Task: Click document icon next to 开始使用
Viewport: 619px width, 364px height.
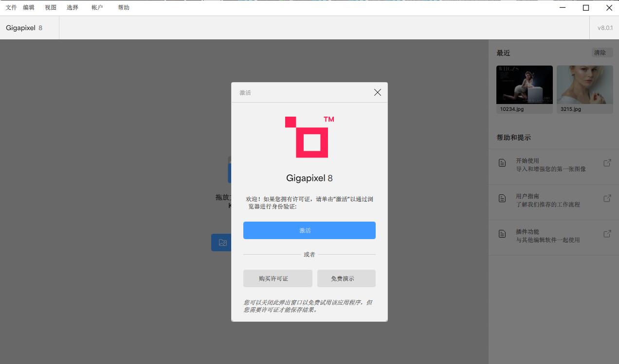Action: click(502, 163)
